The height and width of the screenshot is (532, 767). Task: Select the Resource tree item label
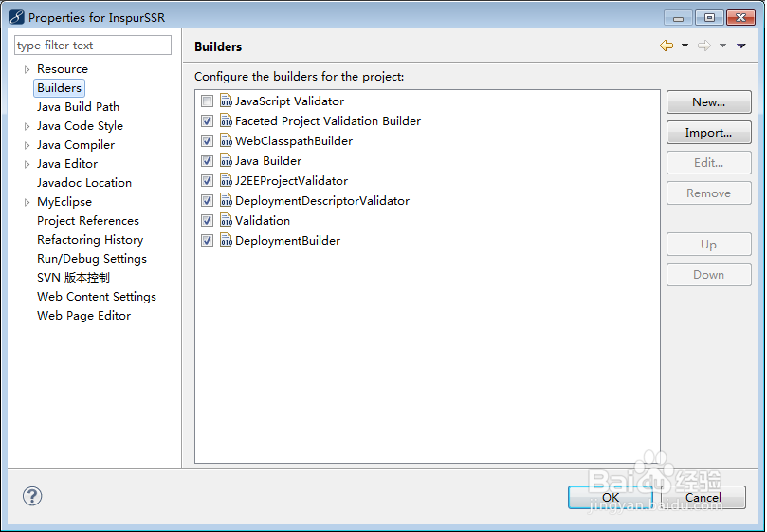pos(63,69)
